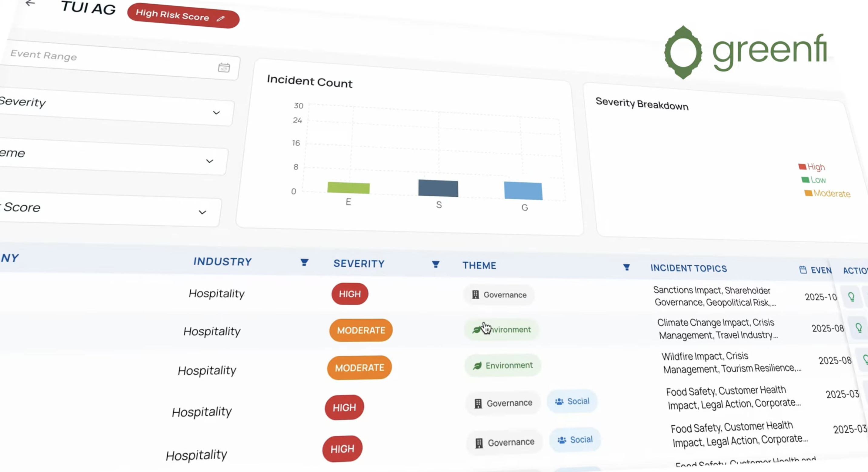Edit the High Risk Score pencil icon
Image resolution: width=868 pixels, height=472 pixels.
221,18
